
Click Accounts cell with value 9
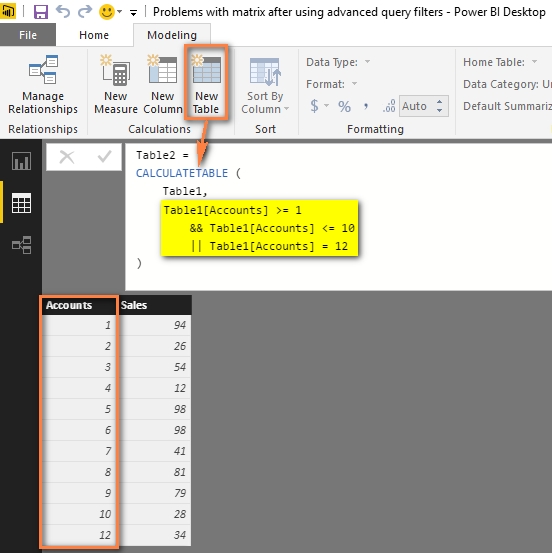(79, 493)
